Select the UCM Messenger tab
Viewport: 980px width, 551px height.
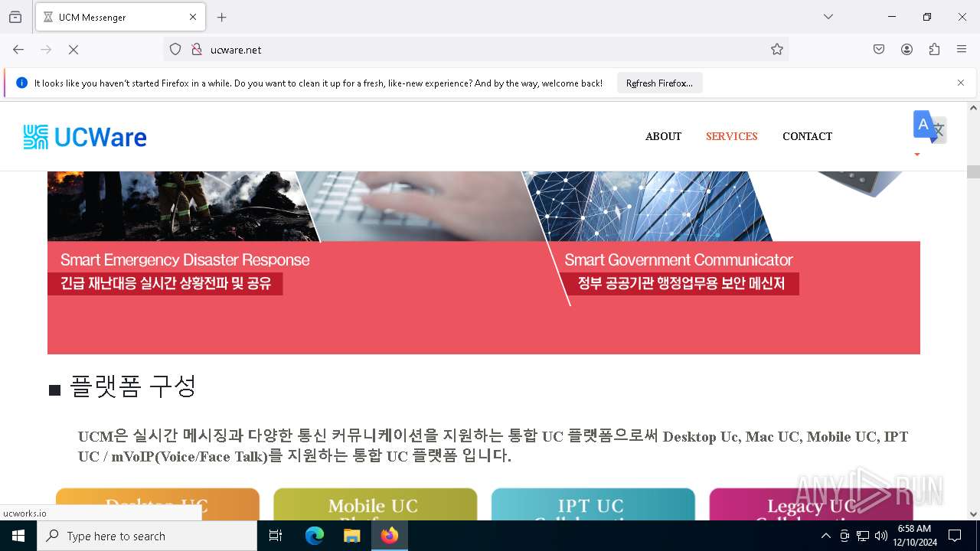[x=120, y=17]
